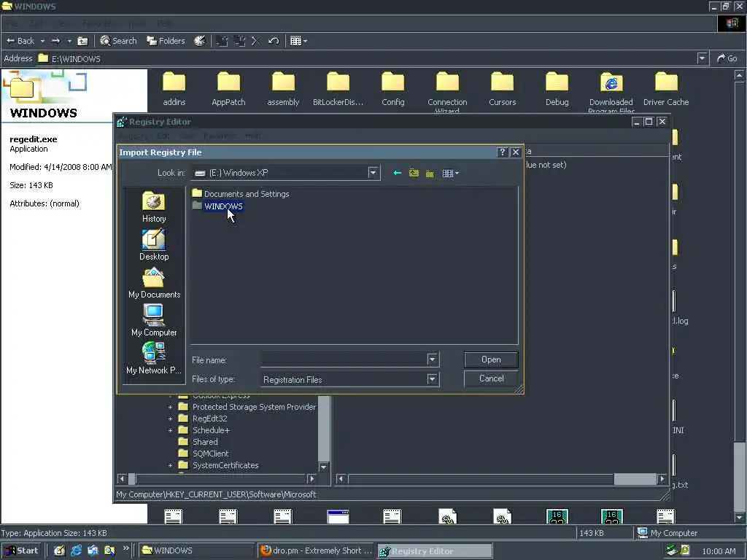Click Up One Level icon in Import dialog
747x560 pixels.
414,173
